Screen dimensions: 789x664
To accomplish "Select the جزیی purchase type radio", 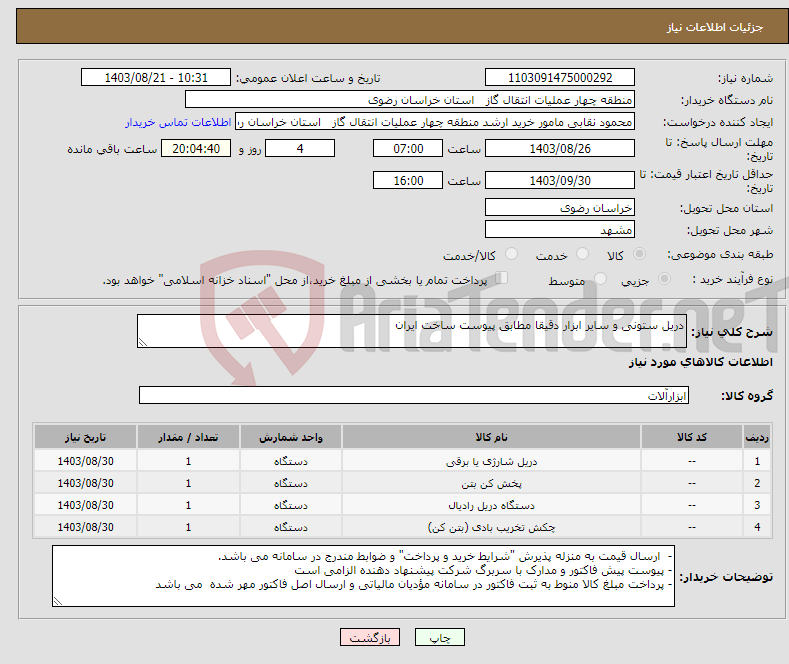I will tap(664, 279).
